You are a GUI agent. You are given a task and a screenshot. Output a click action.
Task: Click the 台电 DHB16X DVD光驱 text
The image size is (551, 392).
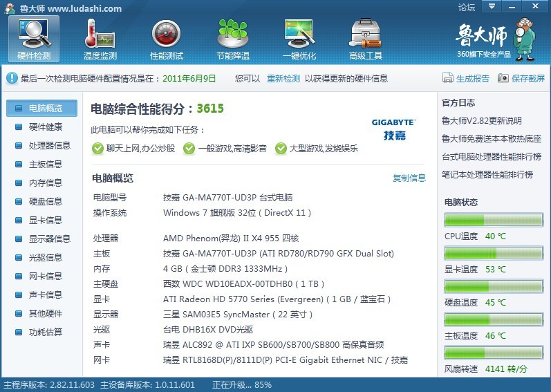click(x=207, y=330)
